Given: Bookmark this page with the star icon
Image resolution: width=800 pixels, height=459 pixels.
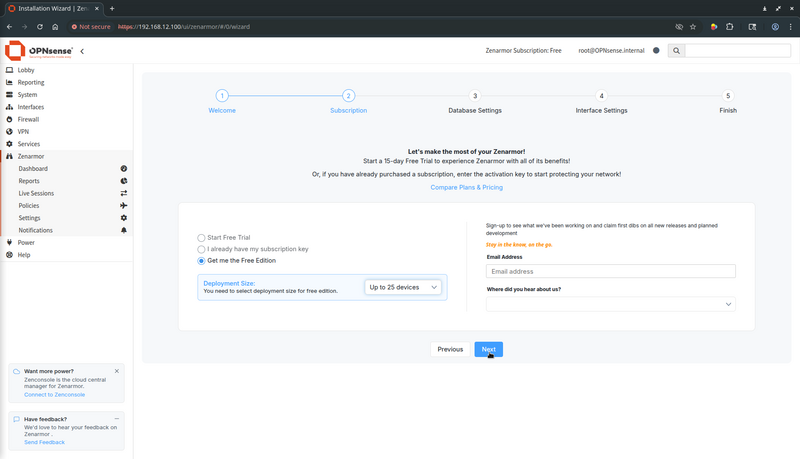Looking at the screenshot, I should pos(693,27).
